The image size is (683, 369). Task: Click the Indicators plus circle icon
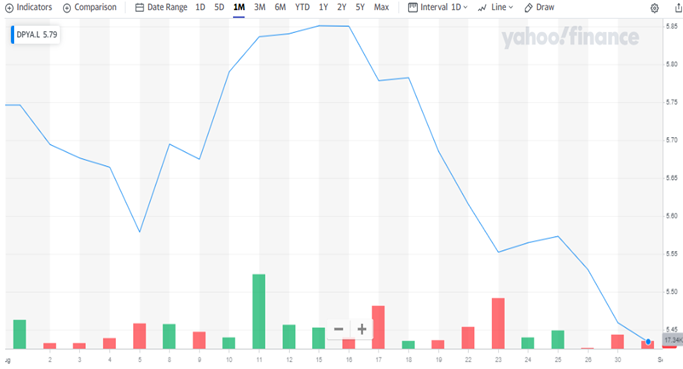pos(9,8)
